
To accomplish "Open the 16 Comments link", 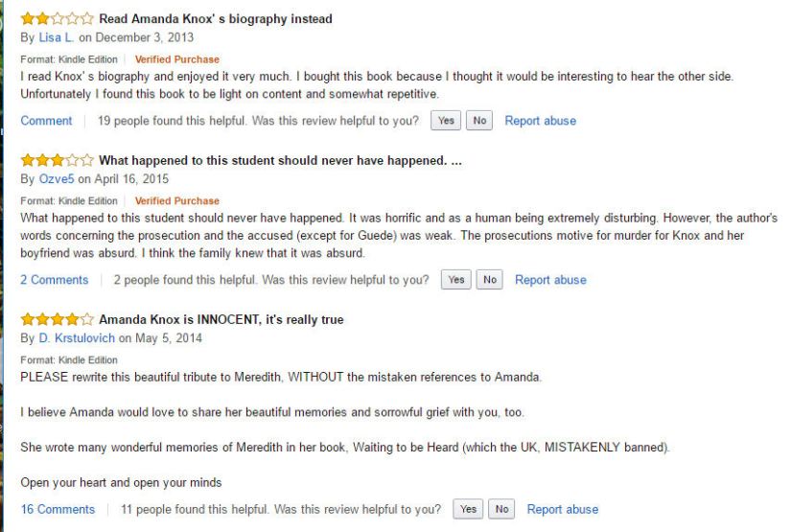I will tap(58, 509).
